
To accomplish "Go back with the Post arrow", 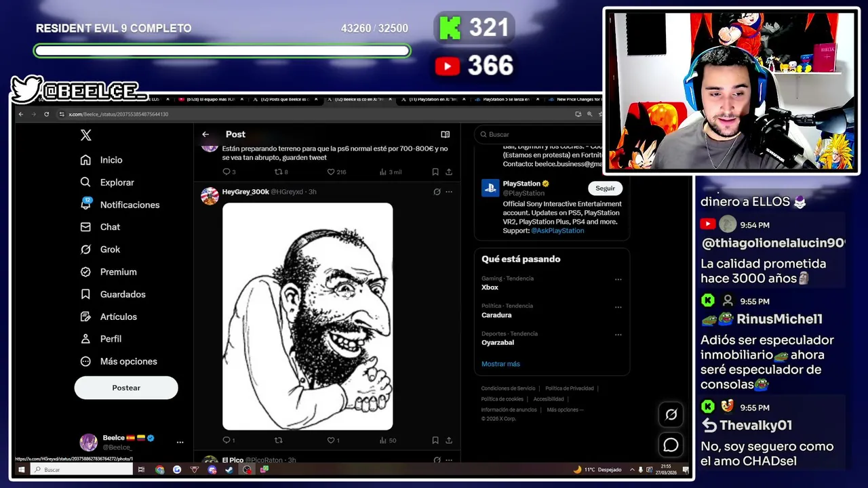I will [205, 134].
